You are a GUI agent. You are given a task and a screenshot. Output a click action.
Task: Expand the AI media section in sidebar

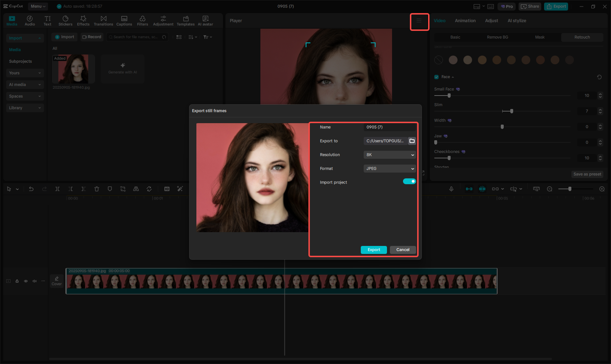coord(25,85)
